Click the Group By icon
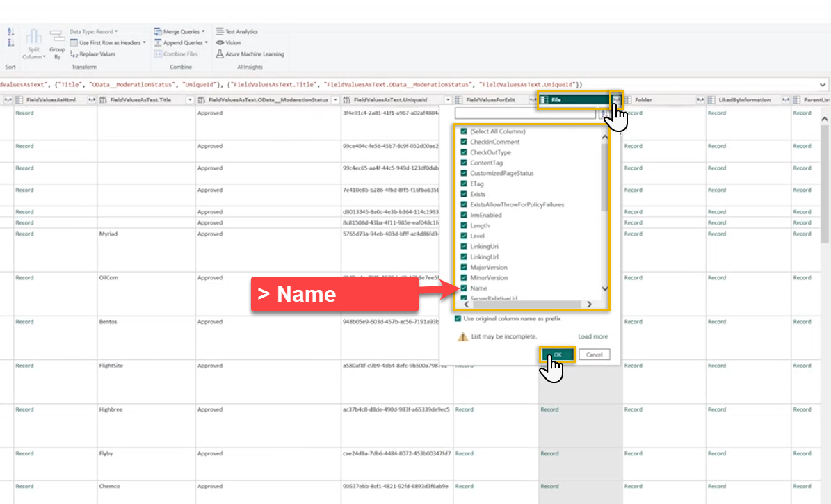This screenshot has height=504, width=831. click(57, 38)
